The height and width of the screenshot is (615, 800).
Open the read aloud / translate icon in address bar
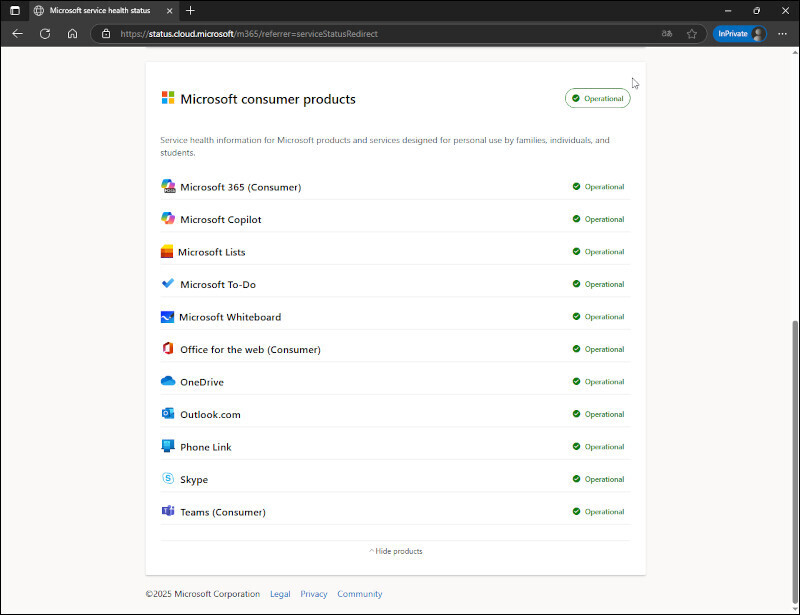666,34
